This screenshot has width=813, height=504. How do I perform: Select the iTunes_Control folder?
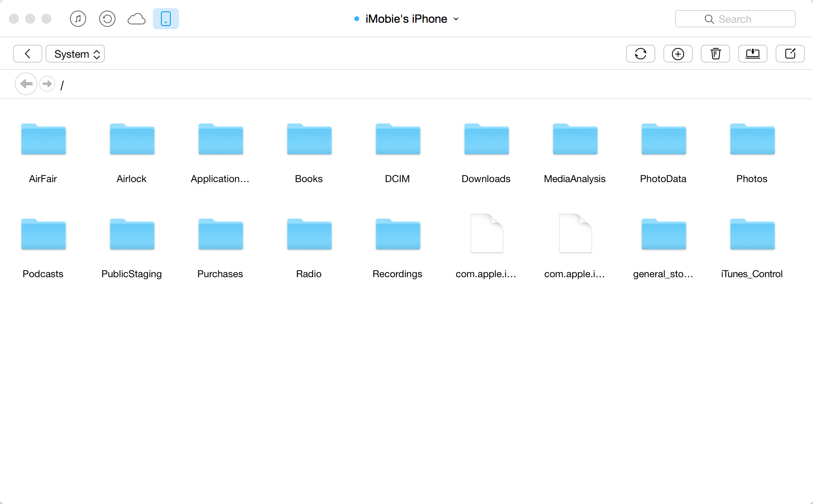click(752, 235)
